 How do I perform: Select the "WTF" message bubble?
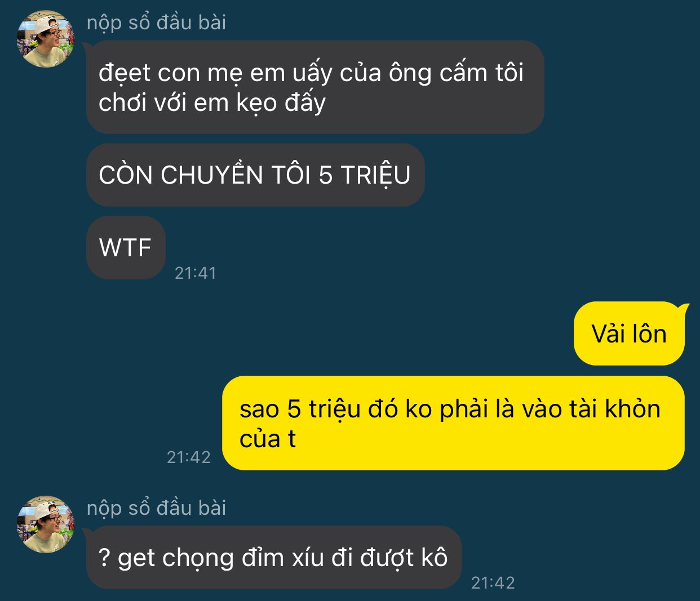click(126, 247)
